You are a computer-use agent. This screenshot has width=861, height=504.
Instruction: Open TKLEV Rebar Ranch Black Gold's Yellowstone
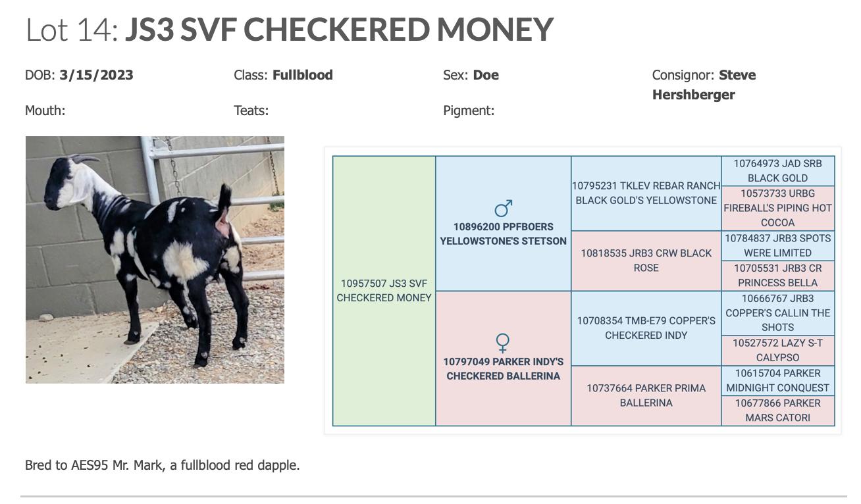click(646, 193)
